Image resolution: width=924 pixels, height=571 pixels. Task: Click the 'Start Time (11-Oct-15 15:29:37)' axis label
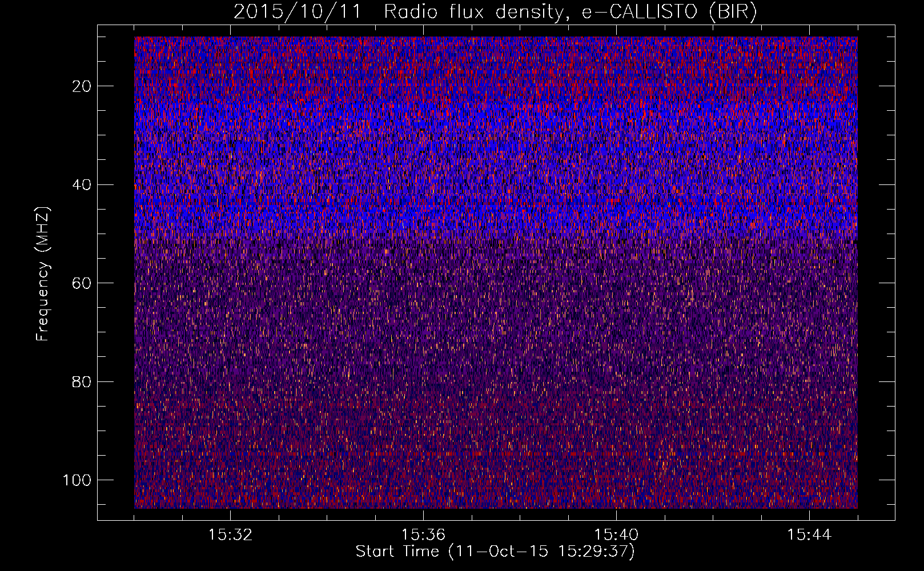tap(495, 552)
